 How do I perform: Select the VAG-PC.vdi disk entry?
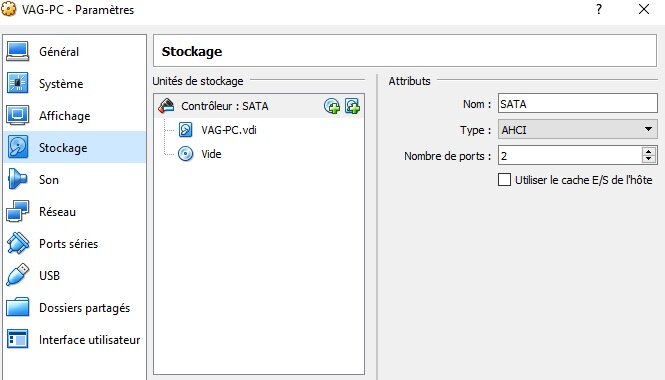coord(229,130)
